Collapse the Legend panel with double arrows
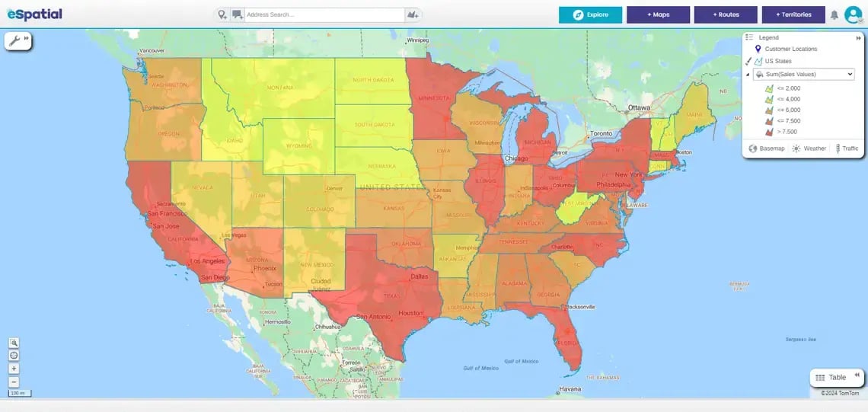 pyautogui.click(x=858, y=37)
